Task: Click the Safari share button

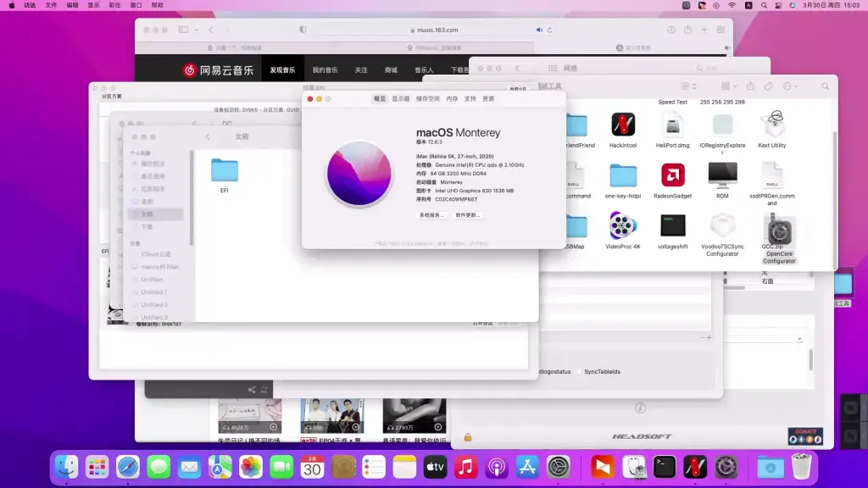Action: tap(687, 30)
